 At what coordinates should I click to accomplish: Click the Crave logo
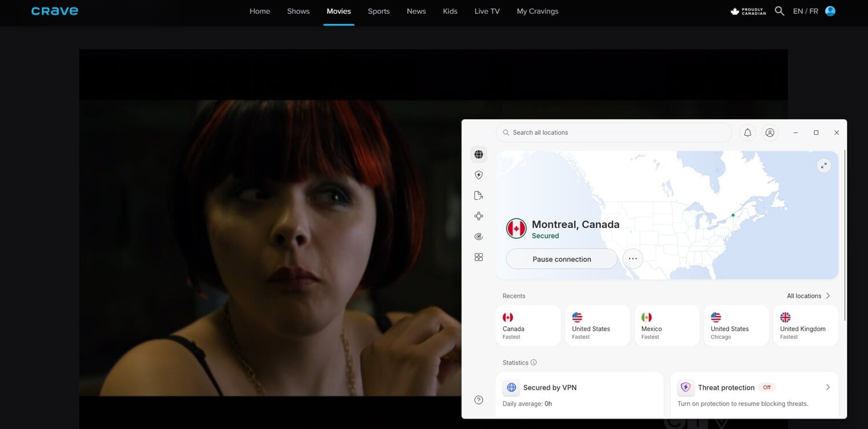click(x=54, y=11)
